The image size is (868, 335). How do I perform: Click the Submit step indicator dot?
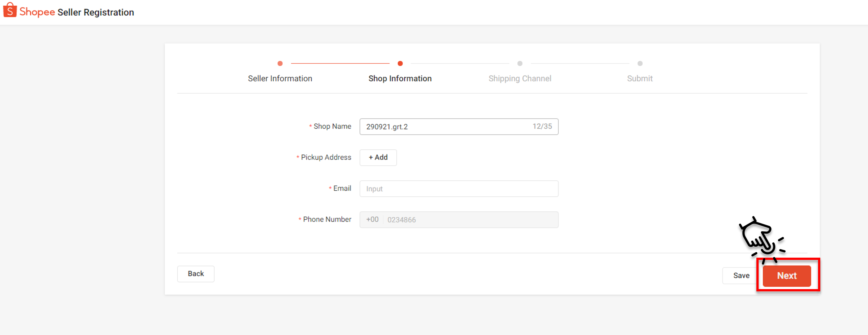tap(640, 63)
